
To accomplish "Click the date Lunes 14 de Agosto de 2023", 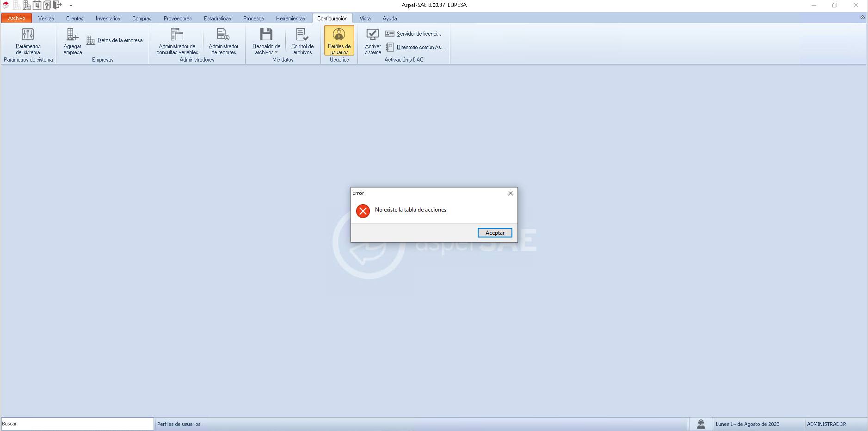I will pos(747,424).
